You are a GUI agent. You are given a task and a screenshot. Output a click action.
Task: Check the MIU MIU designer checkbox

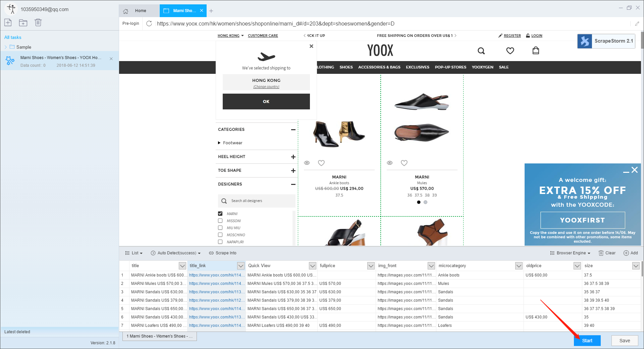tap(220, 228)
